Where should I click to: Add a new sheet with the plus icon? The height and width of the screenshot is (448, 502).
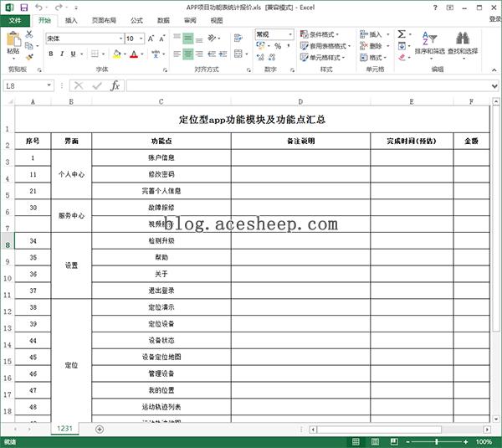[x=100, y=429]
